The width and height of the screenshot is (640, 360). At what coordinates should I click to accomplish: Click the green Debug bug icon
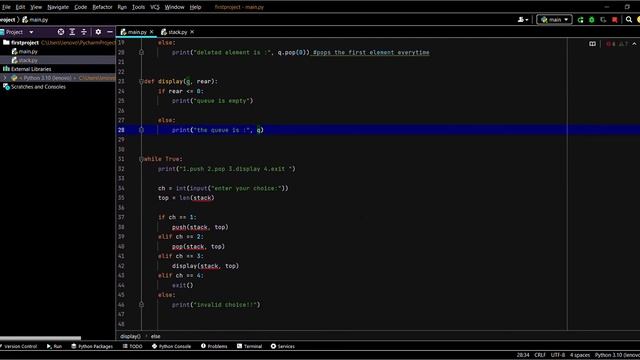pyautogui.click(x=591, y=20)
